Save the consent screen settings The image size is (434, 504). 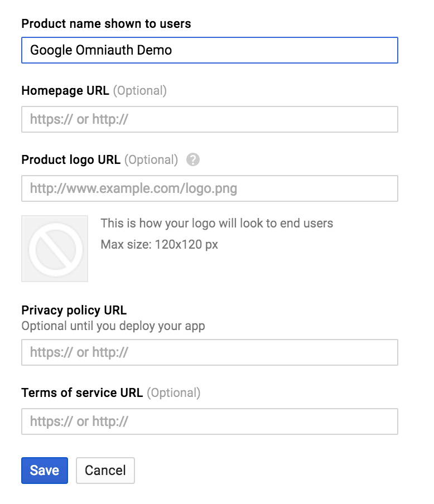coord(45,471)
